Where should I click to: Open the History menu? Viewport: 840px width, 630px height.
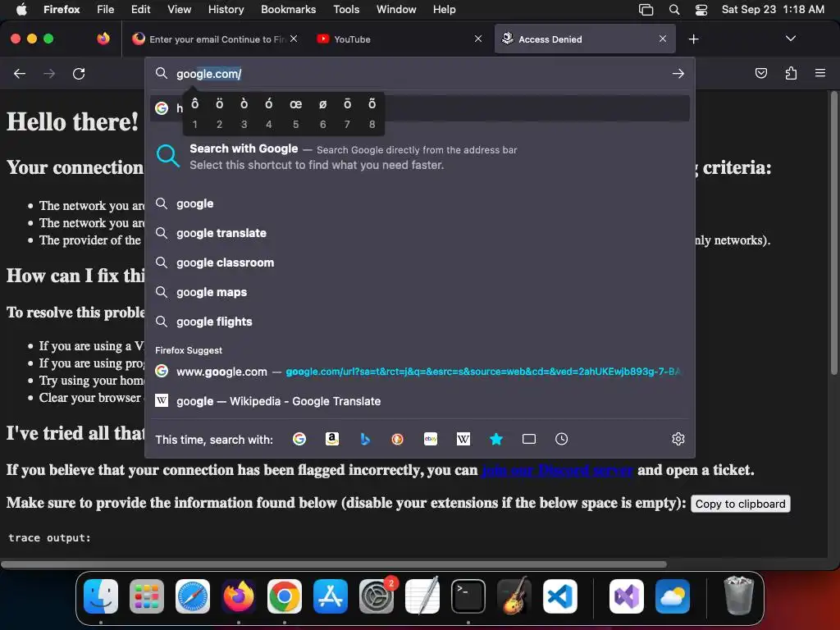pyautogui.click(x=226, y=9)
